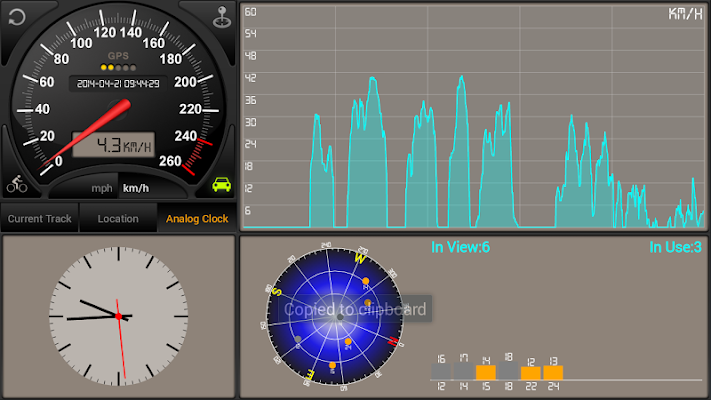Tap the KM/H label on speed graph

tap(685, 14)
